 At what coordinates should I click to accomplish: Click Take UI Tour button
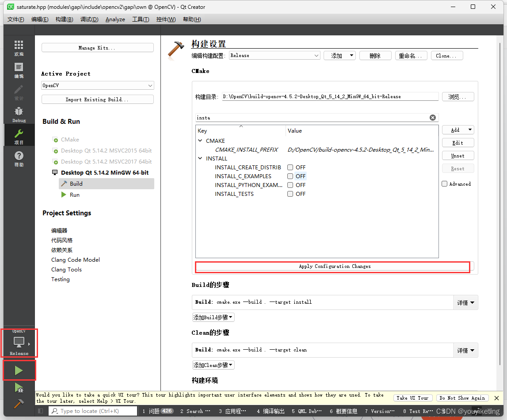pos(412,398)
